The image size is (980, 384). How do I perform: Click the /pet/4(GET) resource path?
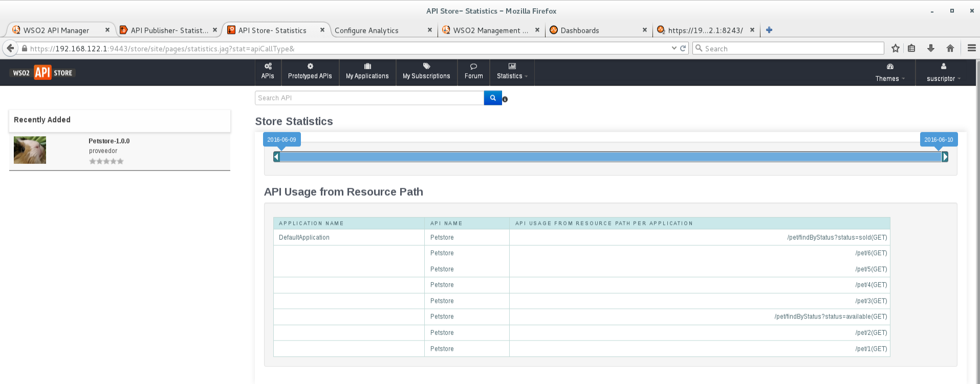click(x=871, y=285)
